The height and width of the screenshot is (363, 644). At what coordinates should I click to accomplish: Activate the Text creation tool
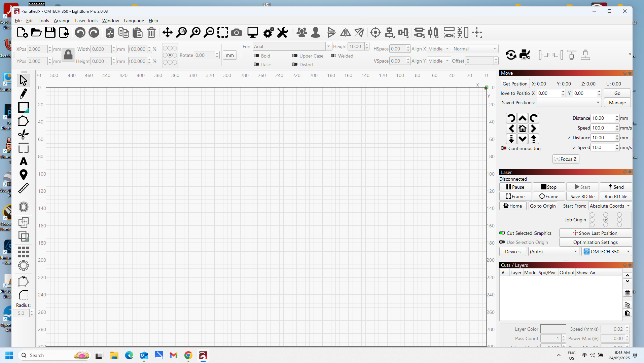(23, 161)
